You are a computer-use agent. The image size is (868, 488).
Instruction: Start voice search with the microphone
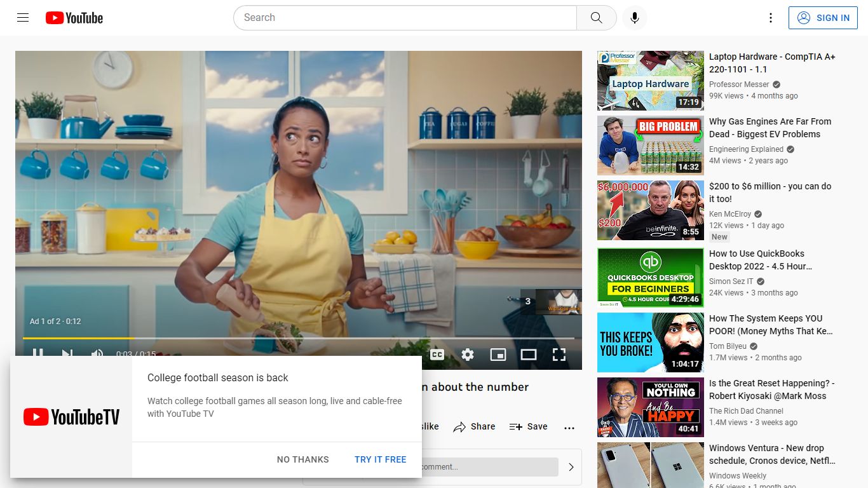click(634, 18)
